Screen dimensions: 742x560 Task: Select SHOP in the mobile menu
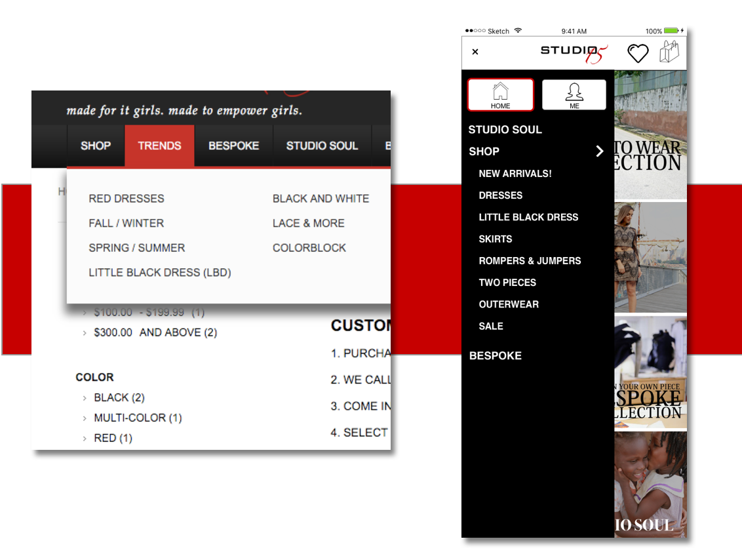click(x=484, y=151)
